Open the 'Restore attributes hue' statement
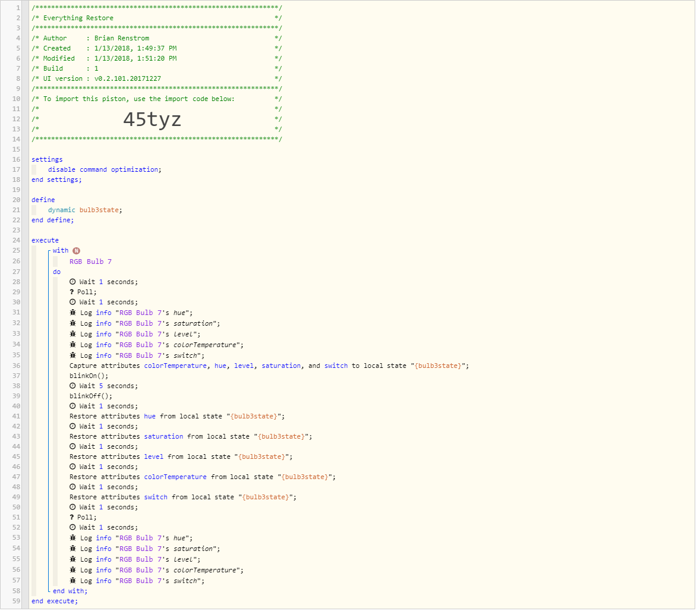Viewport: 700px width, 614px height. [x=177, y=416]
